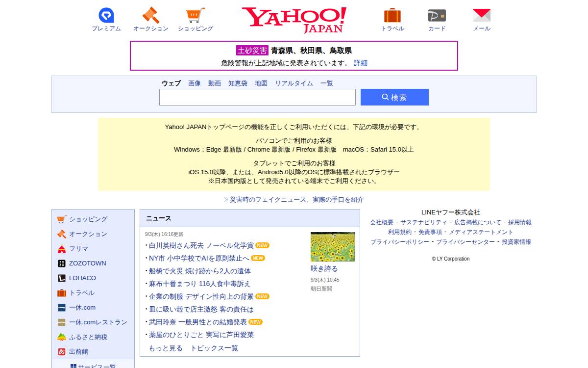This screenshot has width=588, height=368.
Task: Open the プレミアム icon in the header
Action: (x=106, y=15)
